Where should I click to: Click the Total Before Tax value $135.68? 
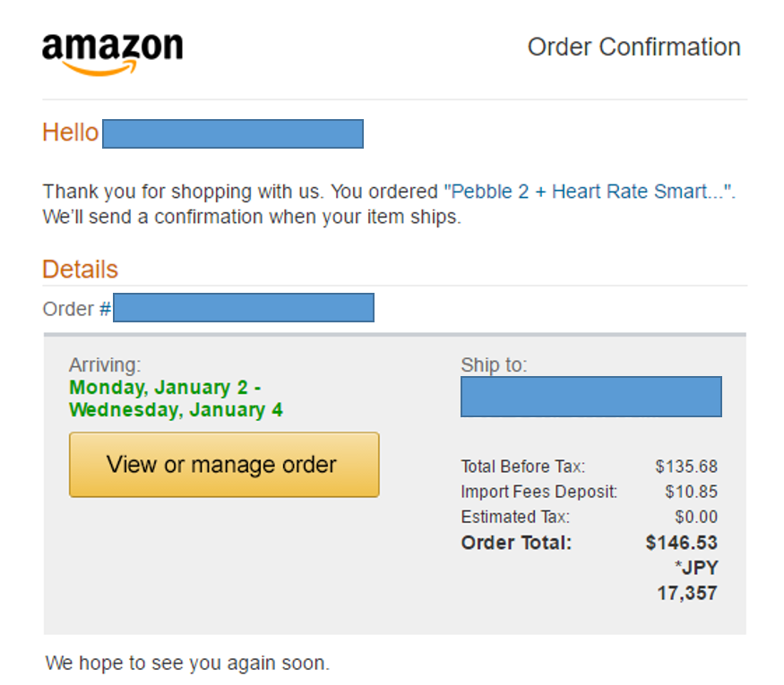(x=686, y=467)
